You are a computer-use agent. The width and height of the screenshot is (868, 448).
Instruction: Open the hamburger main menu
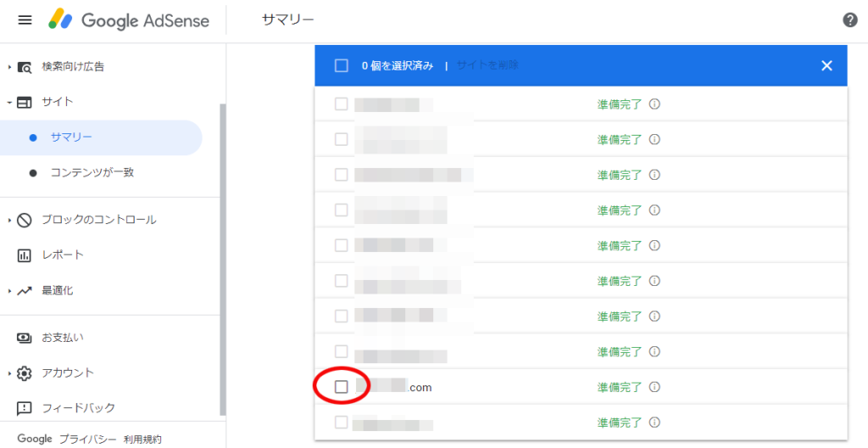25,20
